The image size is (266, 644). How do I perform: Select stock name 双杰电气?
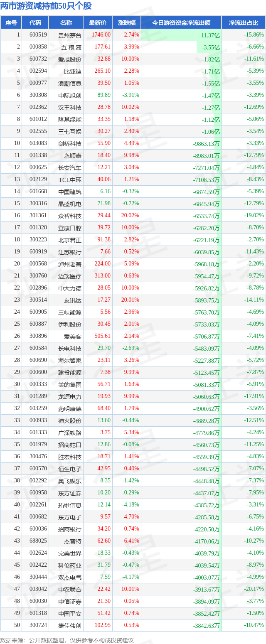[x=70, y=578]
